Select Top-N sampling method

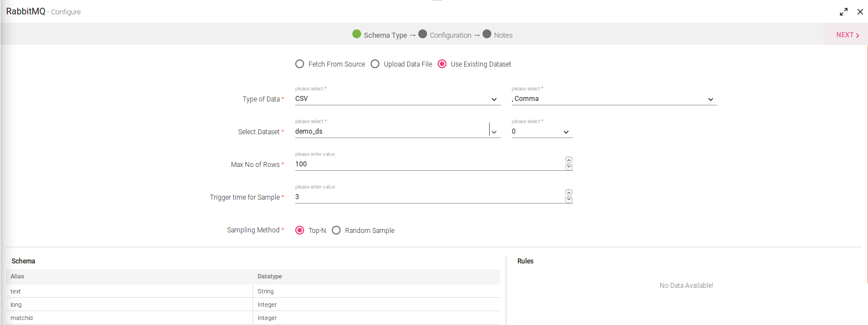tap(300, 230)
